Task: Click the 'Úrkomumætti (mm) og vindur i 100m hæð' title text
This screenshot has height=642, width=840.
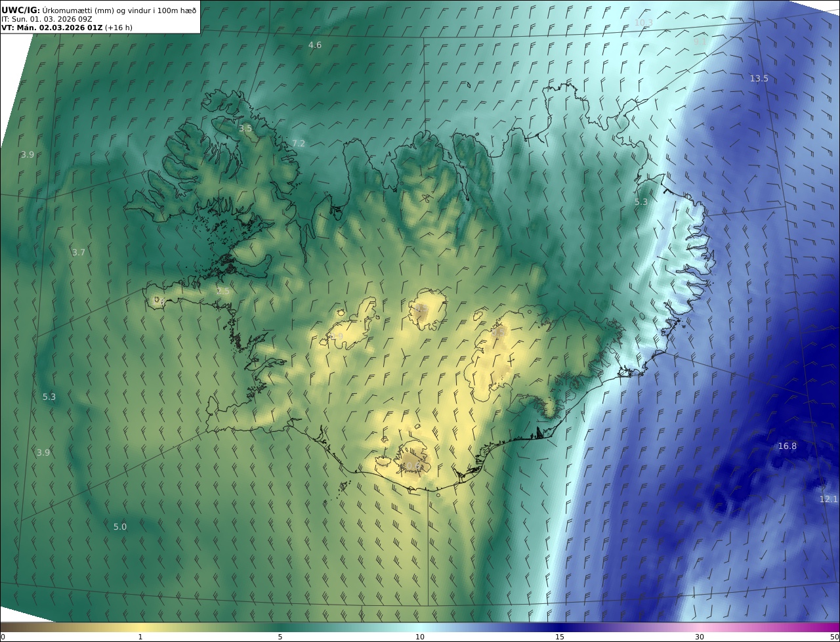Action: pyautogui.click(x=119, y=10)
